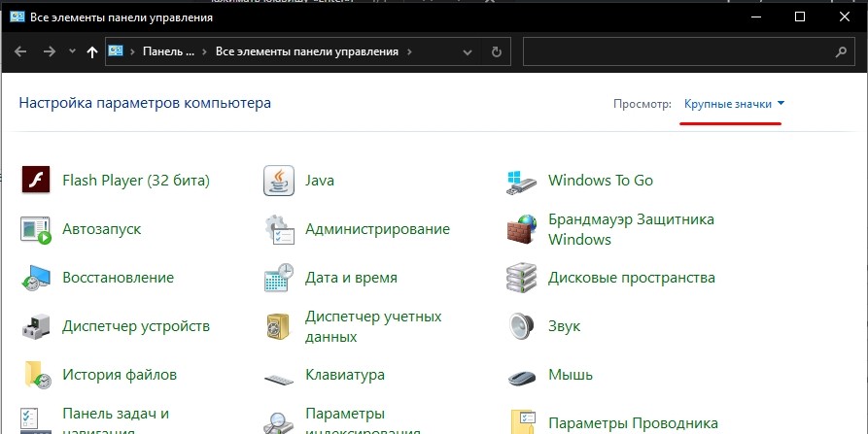Click the История файлов folder icon
The height and width of the screenshot is (434, 868).
(x=37, y=375)
